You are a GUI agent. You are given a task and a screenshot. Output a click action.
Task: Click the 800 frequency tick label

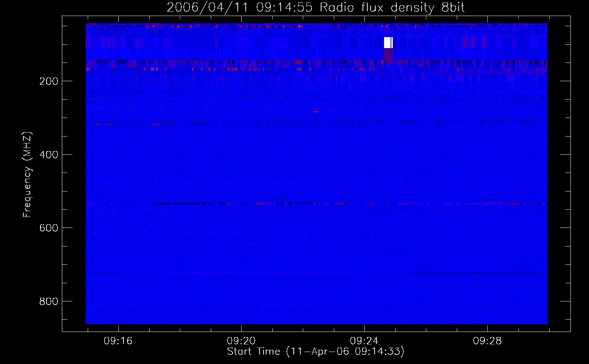[49, 301]
